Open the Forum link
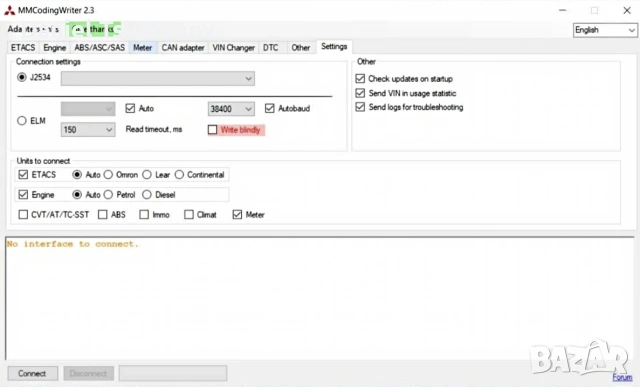 (622, 378)
